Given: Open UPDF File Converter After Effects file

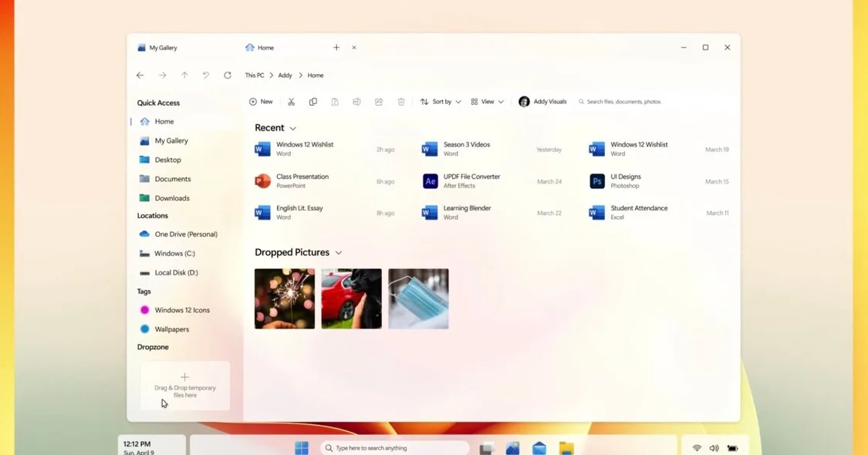Looking at the screenshot, I should pyautogui.click(x=492, y=181).
